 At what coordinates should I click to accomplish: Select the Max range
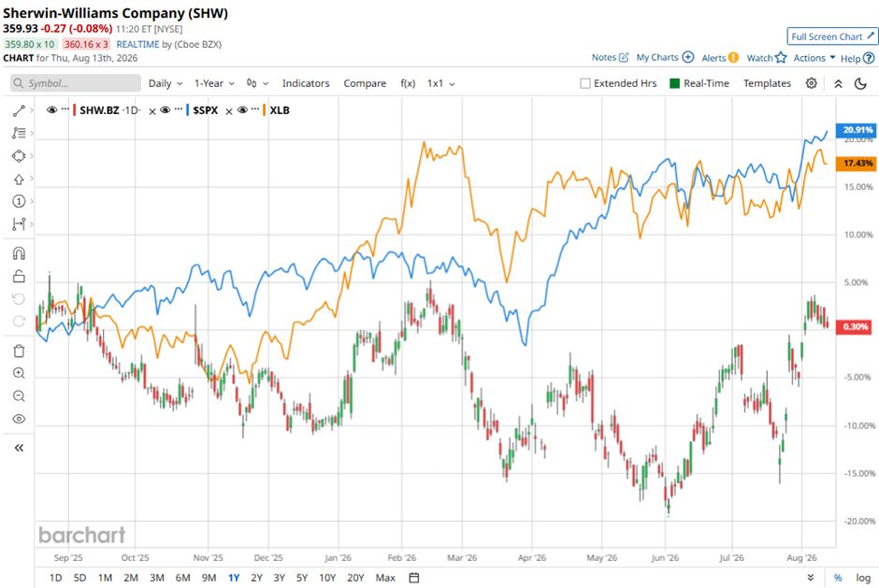[x=385, y=578]
